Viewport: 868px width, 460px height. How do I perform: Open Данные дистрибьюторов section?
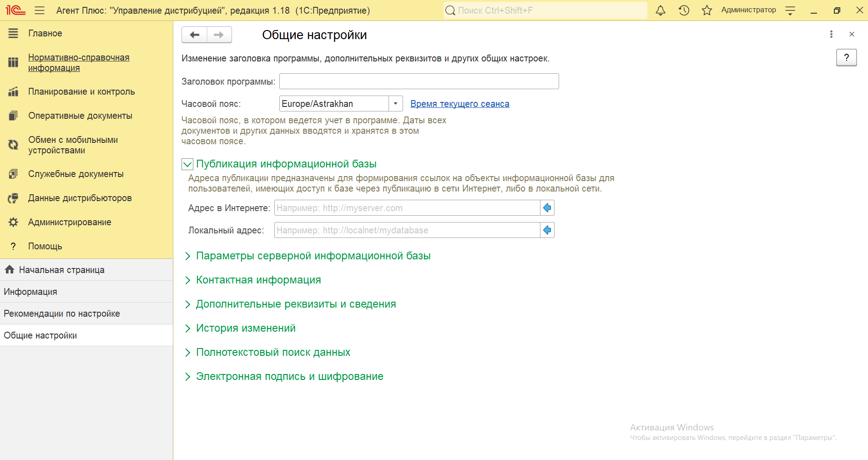pyautogui.click(x=80, y=198)
